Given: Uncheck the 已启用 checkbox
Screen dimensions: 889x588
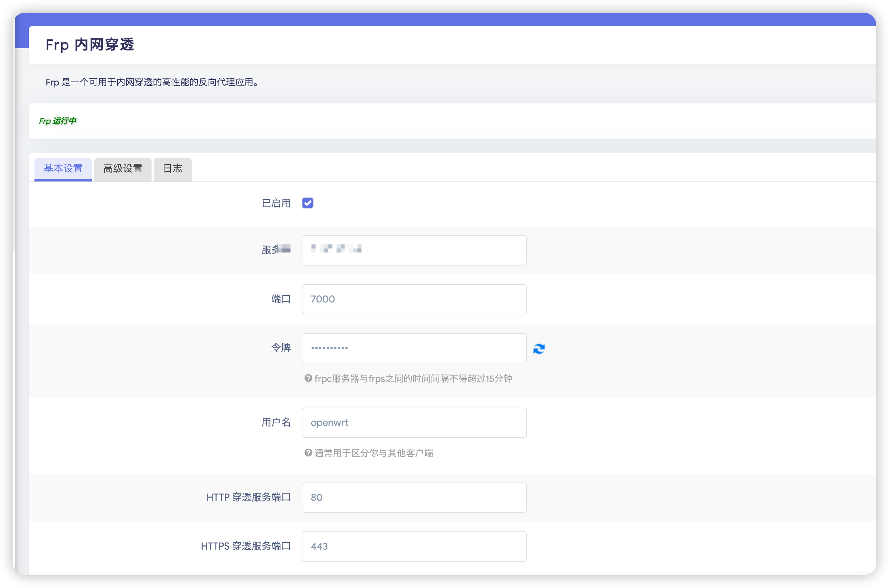Looking at the screenshot, I should tap(307, 203).
